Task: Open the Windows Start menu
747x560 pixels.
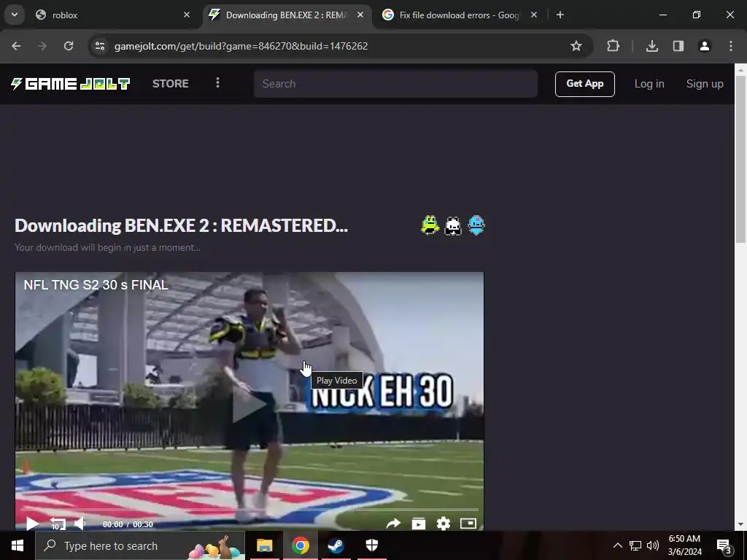Action: pos(18,545)
